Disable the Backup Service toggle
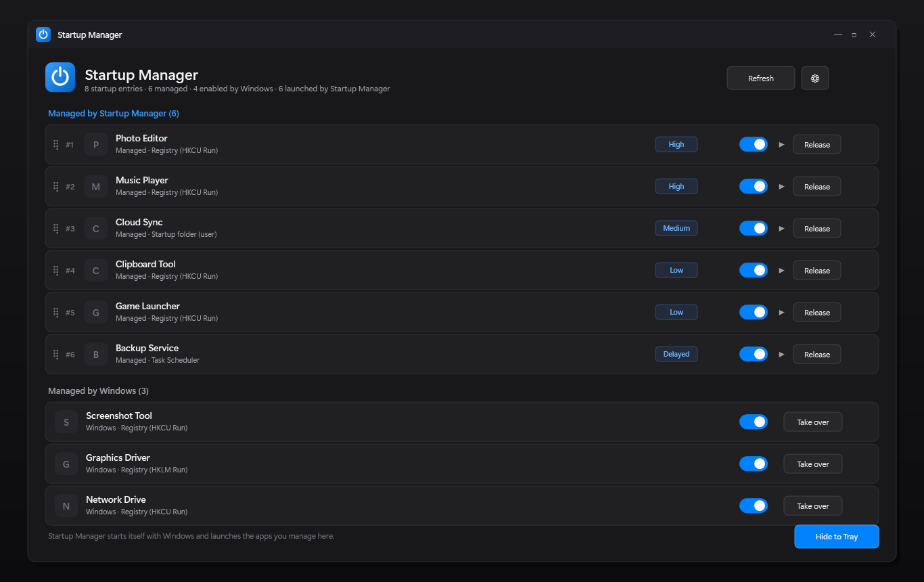The width and height of the screenshot is (924, 582). [754, 355]
